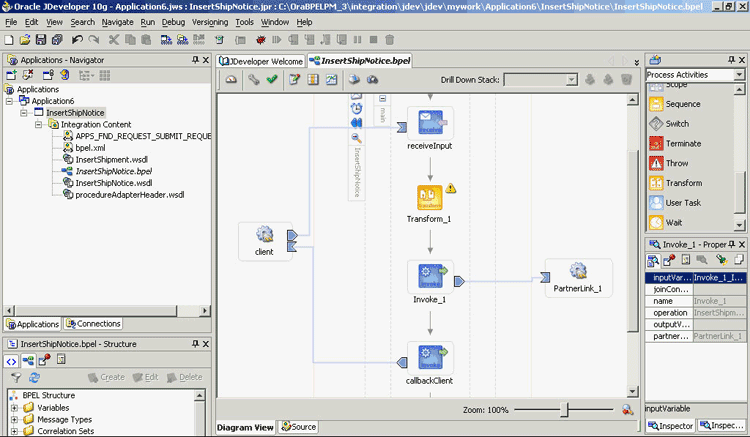
Task: Collapse the main scope minus toggle
Action: (x=383, y=98)
